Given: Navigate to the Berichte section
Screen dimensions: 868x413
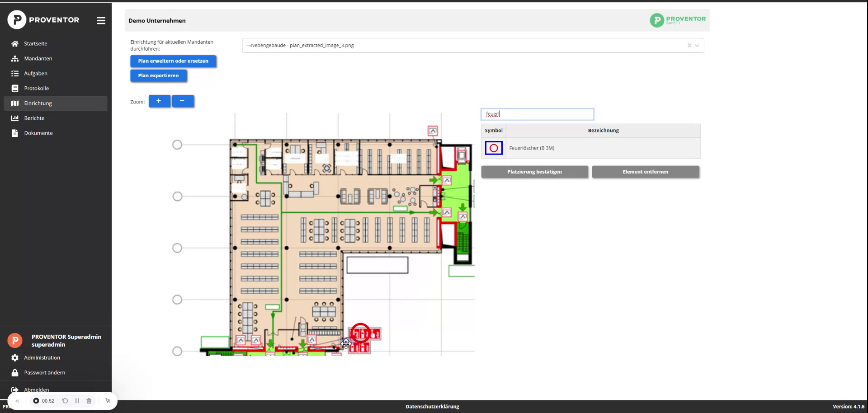Looking at the screenshot, I should [x=35, y=118].
